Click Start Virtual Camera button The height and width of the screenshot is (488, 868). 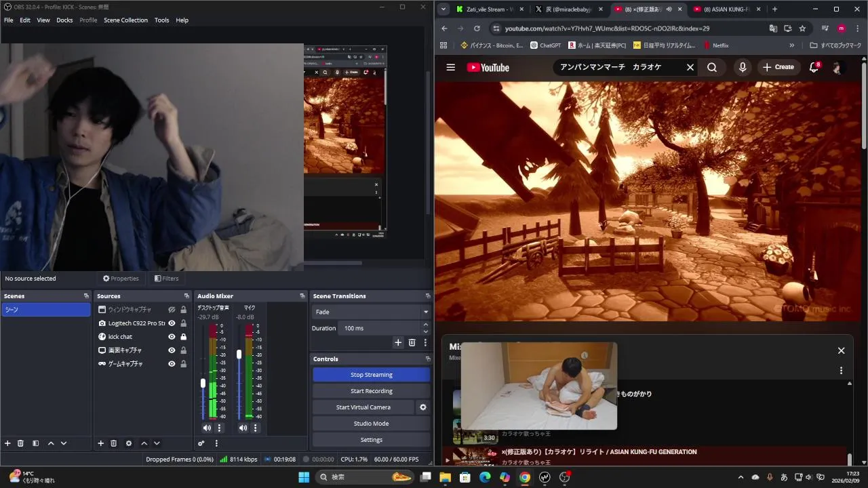tap(363, 407)
